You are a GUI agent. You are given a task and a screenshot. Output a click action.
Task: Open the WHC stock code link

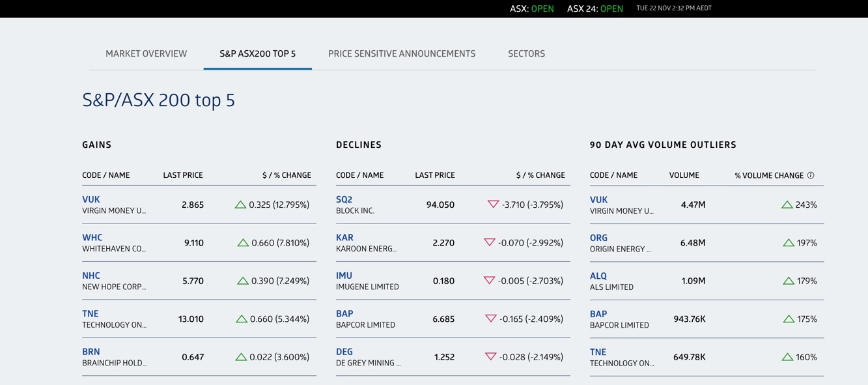(92, 237)
